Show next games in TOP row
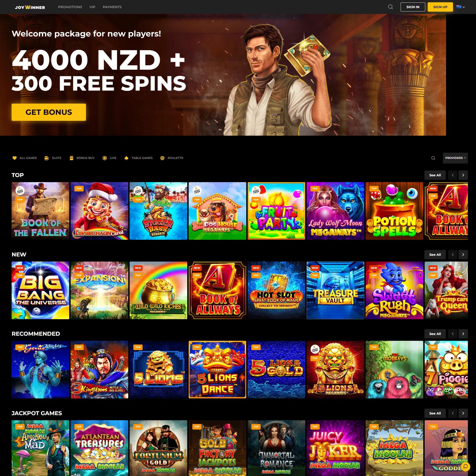Image resolution: width=476 pixels, height=476 pixels. click(463, 175)
